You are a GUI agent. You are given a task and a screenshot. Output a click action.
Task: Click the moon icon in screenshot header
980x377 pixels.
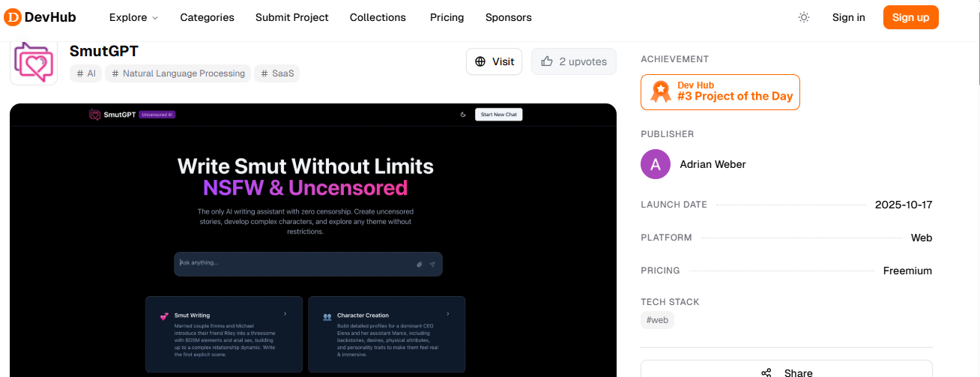click(463, 115)
